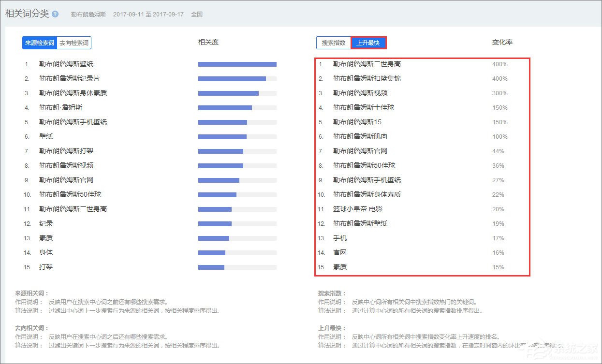Select the 来源检索词 toggle button

point(39,43)
